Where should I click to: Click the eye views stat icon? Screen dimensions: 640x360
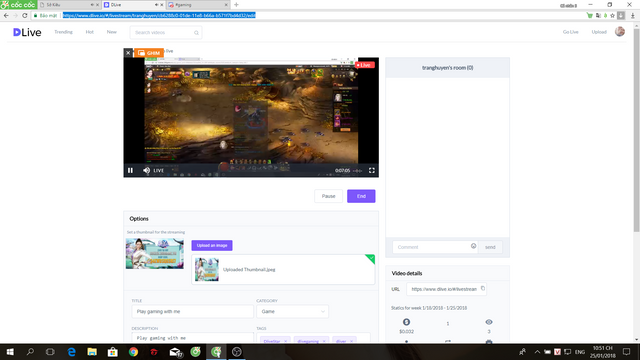(489, 322)
